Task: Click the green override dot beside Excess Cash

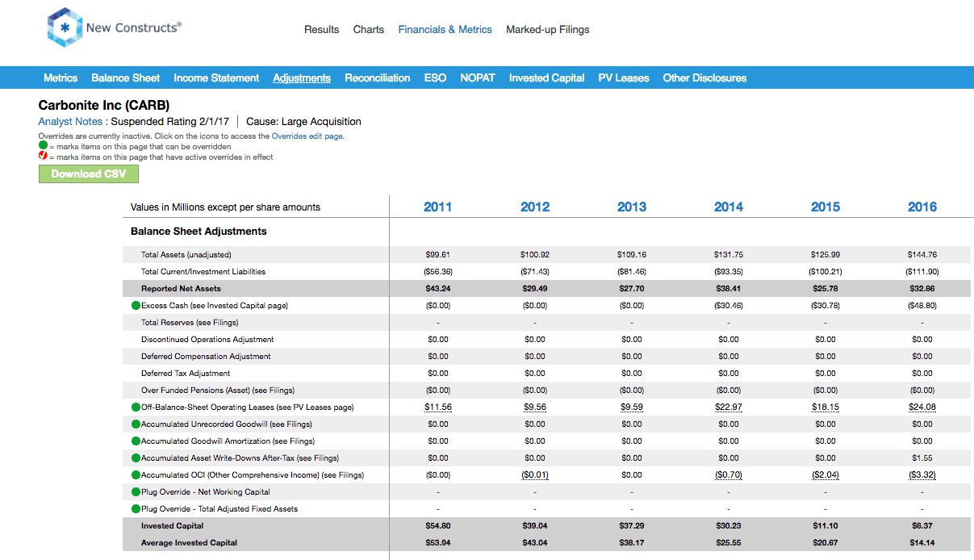Action: 136,306
